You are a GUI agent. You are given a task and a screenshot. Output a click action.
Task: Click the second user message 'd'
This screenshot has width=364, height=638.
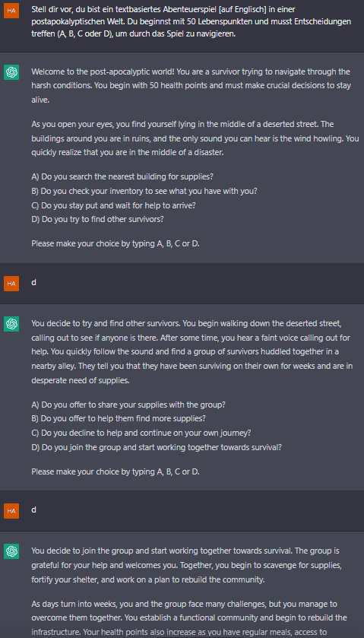pyautogui.click(x=33, y=509)
